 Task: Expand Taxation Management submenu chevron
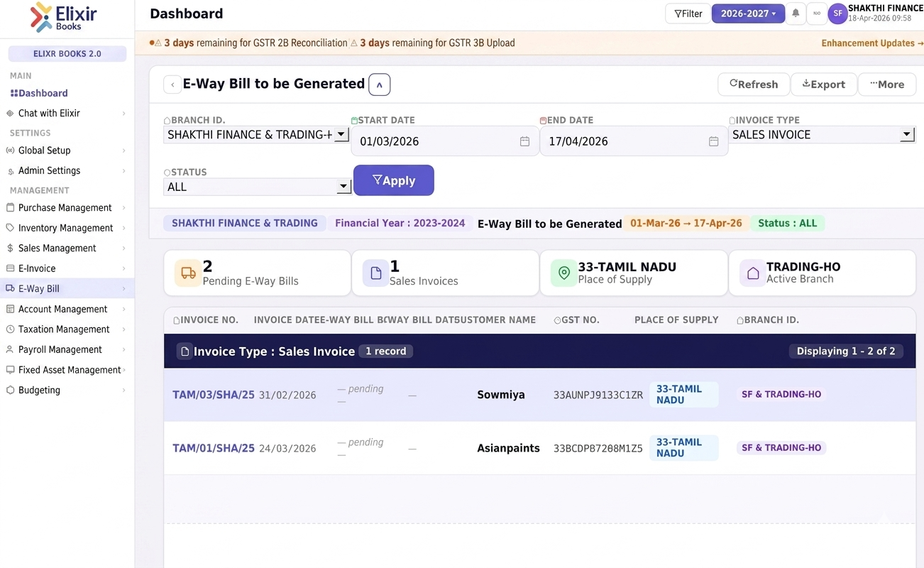click(x=123, y=329)
